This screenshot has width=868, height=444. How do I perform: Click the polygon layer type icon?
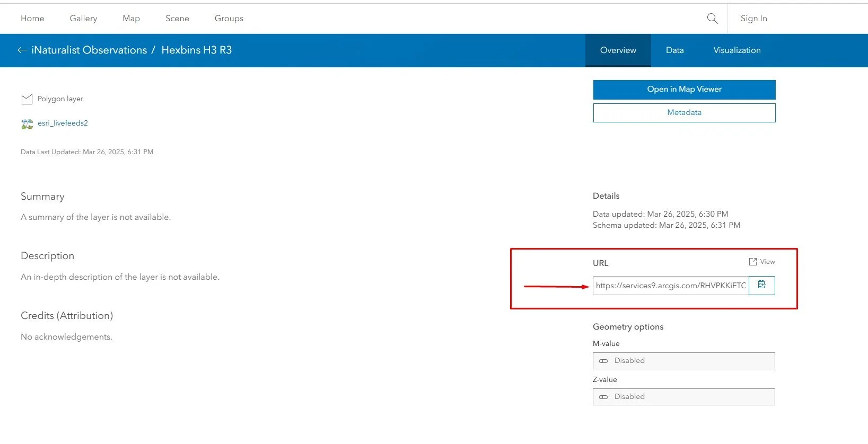[27, 99]
